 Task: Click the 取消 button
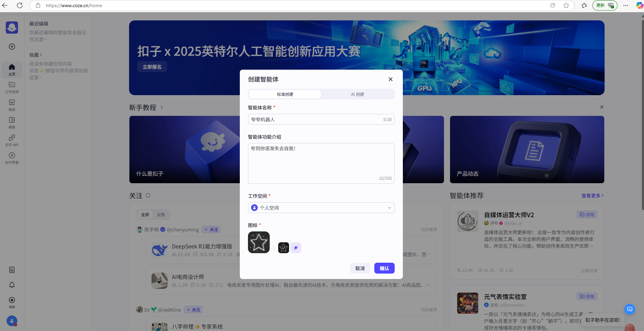pos(360,268)
